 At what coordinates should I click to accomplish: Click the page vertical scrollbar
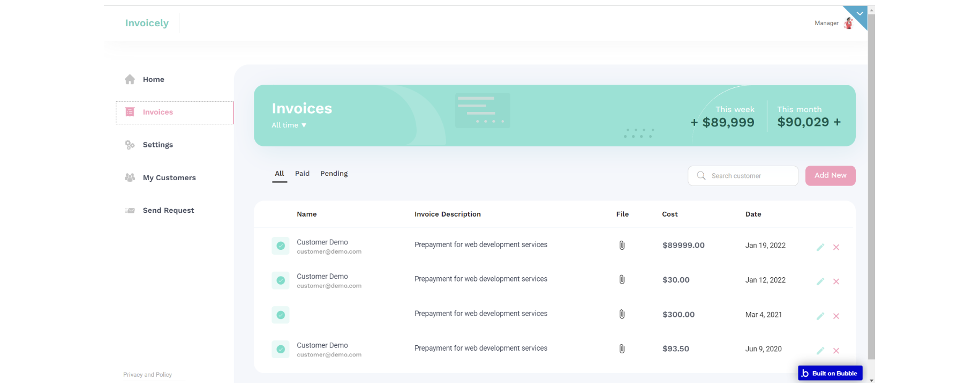pos(871,188)
